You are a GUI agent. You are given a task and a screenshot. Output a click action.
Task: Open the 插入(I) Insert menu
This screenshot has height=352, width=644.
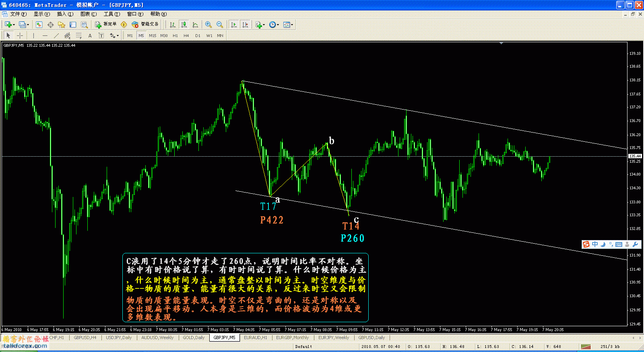click(x=65, y=14)
